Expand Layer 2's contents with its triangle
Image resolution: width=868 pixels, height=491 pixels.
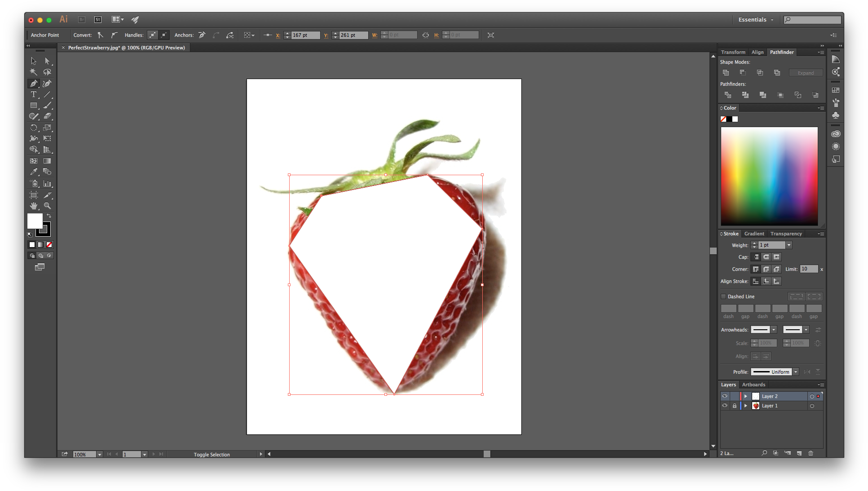pos(745,396)
